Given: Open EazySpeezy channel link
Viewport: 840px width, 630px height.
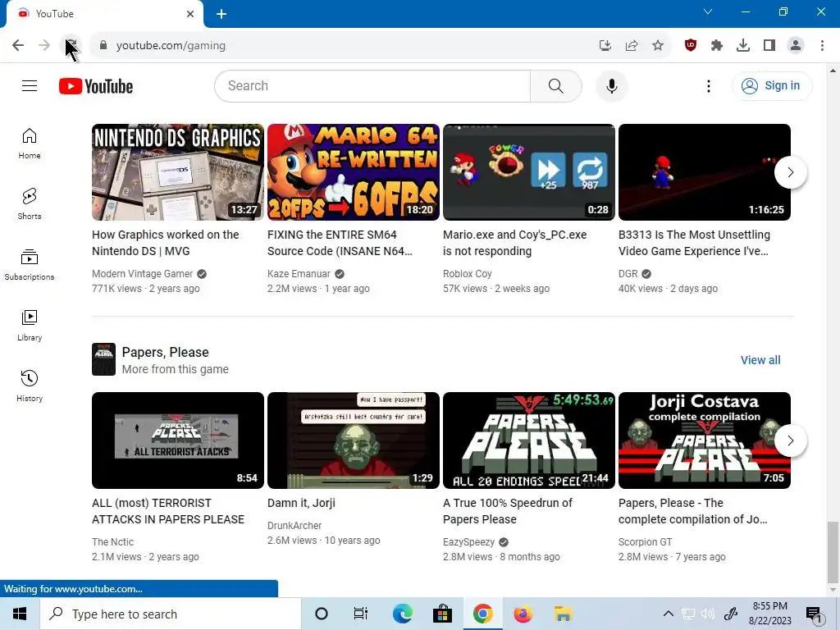Looking at the screenshot, I should tap(468, 542).
